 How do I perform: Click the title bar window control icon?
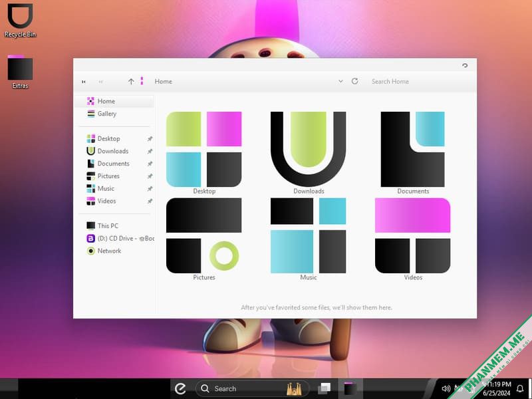(x=465, y=65)
